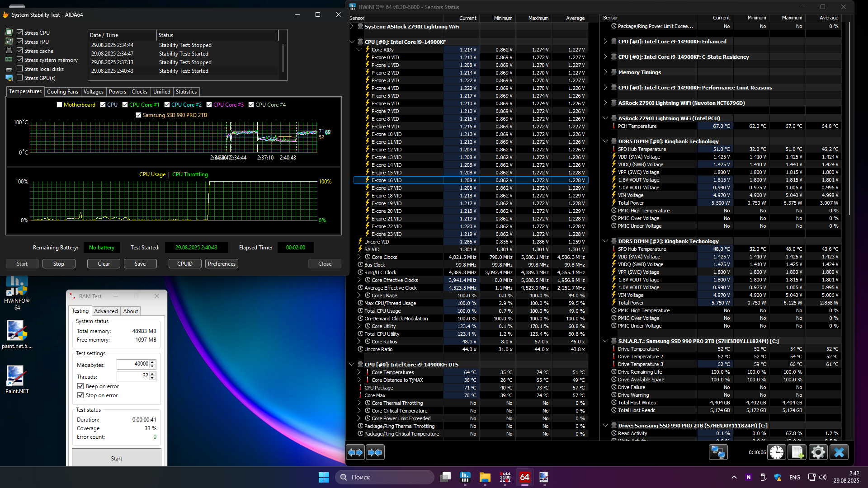Click the blue X close-sensors icon
Screen dimensions: 868x488
coord(839,452)
